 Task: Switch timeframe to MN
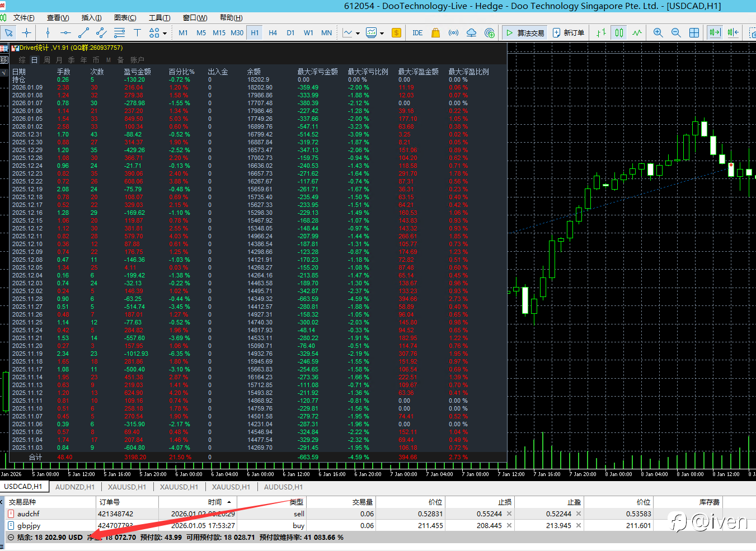click(326, 32)
